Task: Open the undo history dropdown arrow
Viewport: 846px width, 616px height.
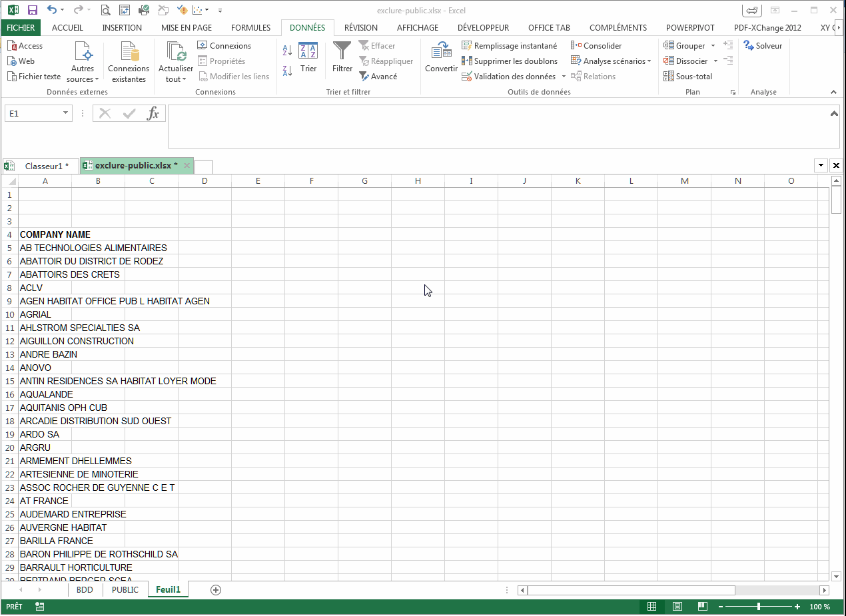Action: tap(63, 10)
